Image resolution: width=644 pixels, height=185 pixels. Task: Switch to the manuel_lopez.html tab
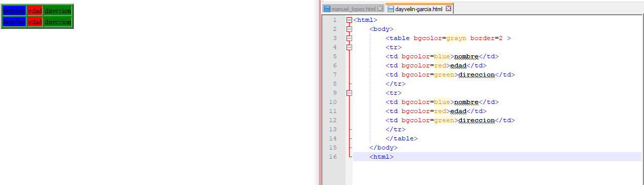354,9
